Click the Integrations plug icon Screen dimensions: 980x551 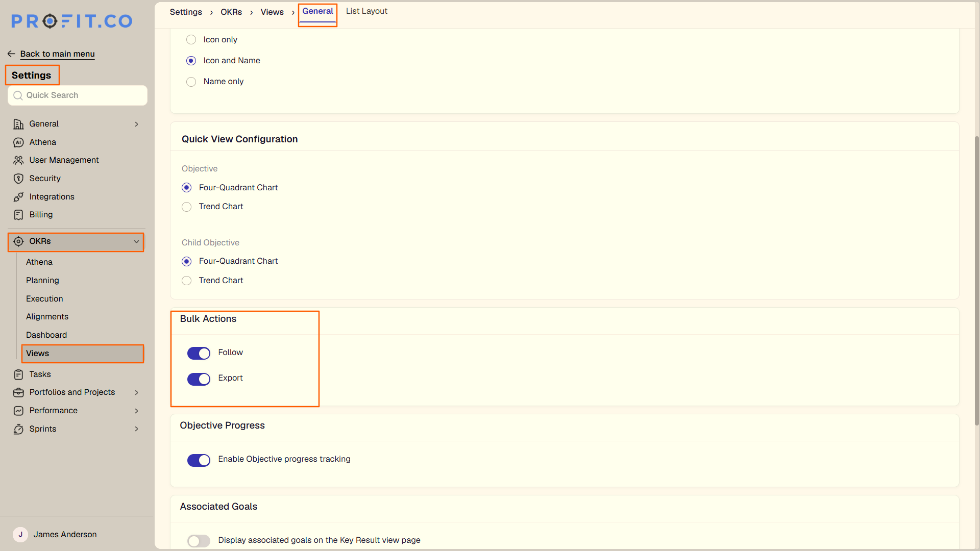[18, 197]
